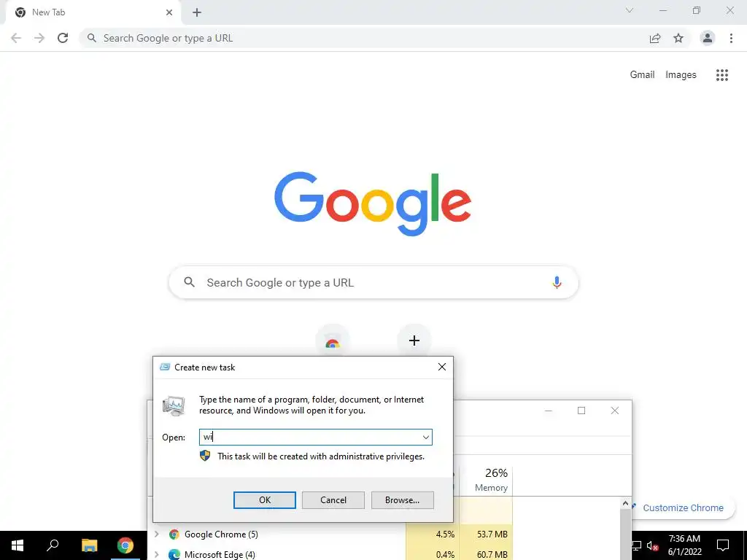The image size is (747, 560).
Task: Click the 60.7 MB memory value
Action: [x=492, y=554]
